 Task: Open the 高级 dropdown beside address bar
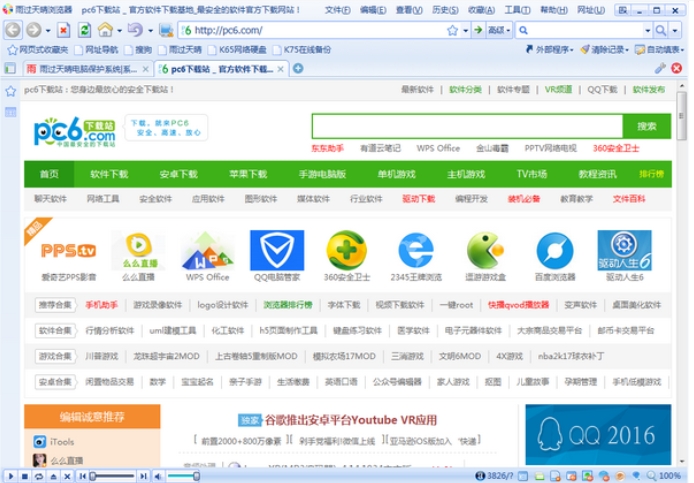pyautogui.click(x=499, y=30)
